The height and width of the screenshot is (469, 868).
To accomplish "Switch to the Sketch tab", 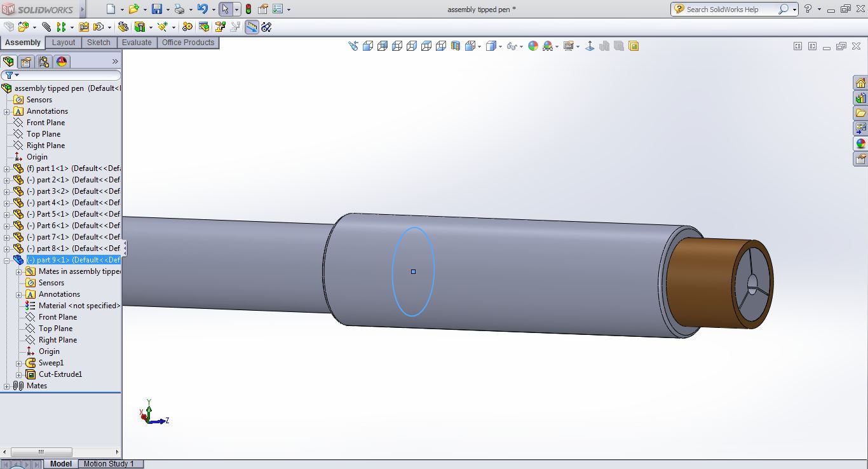I will 98,43.
